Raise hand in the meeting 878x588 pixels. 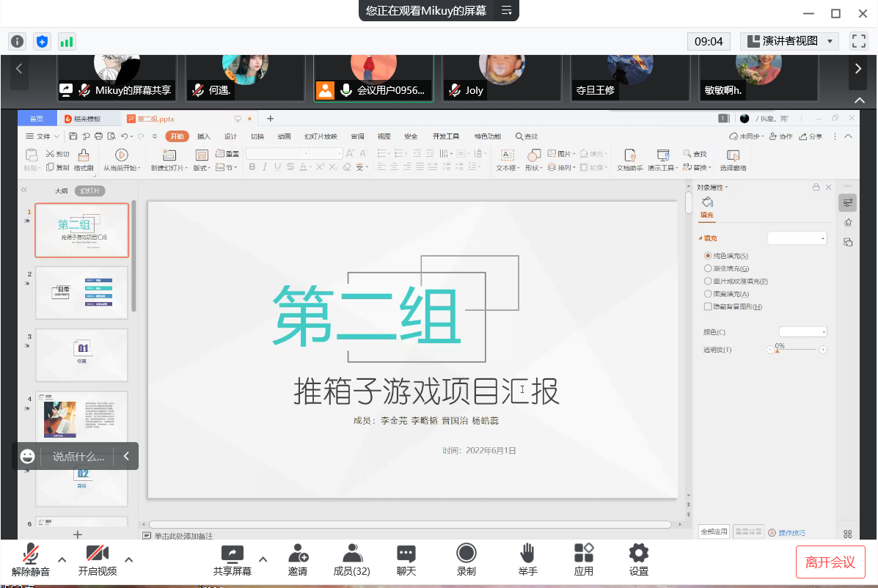pyautogui.click(x=527, y=554)
